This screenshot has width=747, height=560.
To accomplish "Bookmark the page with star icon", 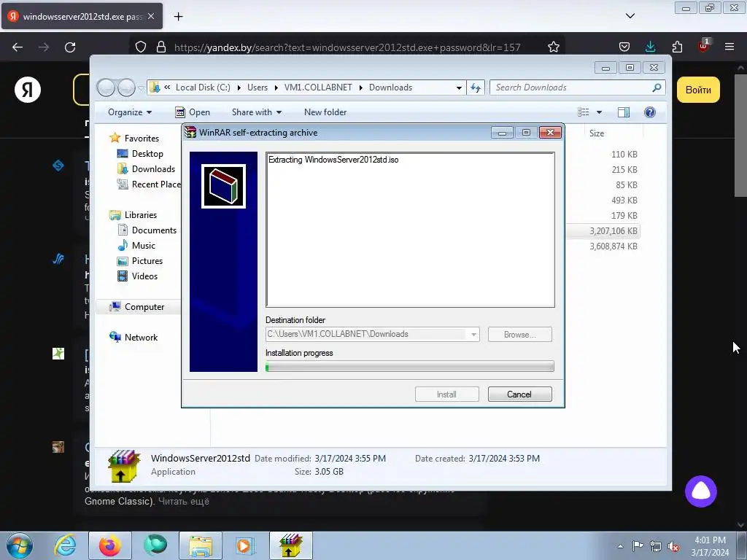I will [x=553, y=47].
